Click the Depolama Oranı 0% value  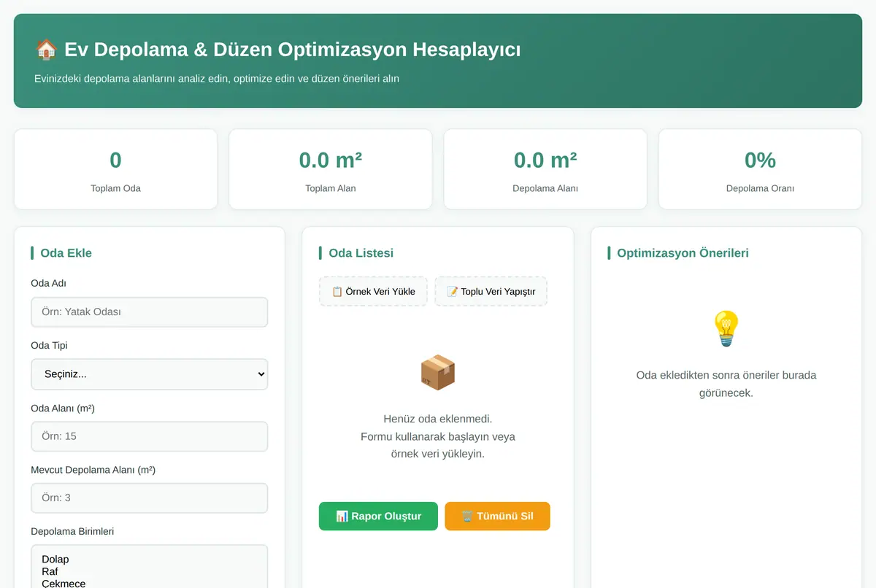tap(760, 160)
